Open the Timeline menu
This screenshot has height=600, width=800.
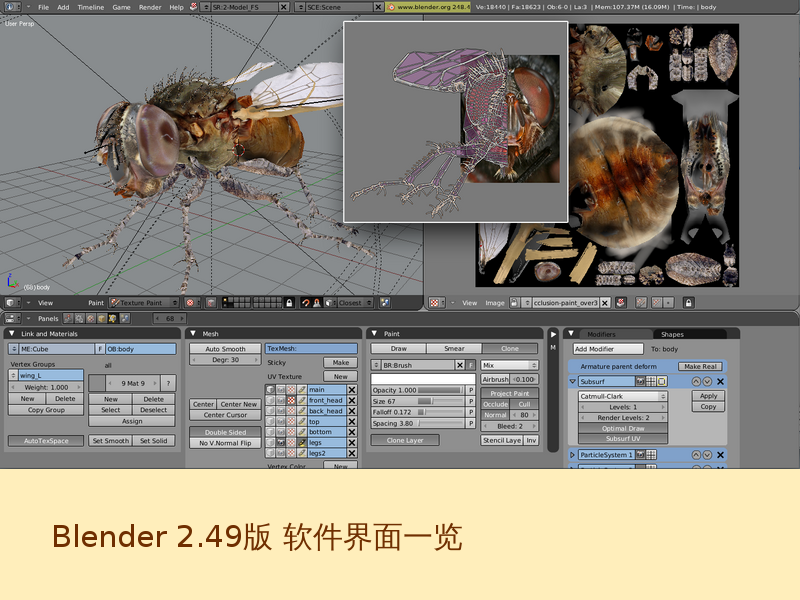[x=90, y=7]
